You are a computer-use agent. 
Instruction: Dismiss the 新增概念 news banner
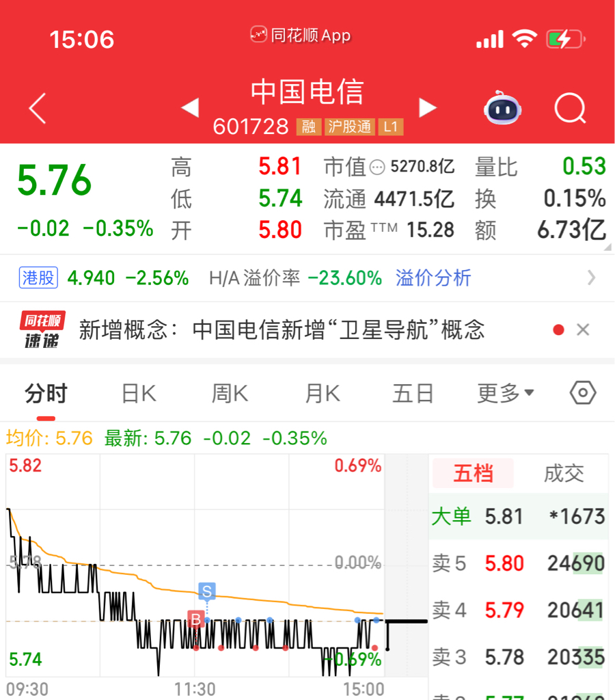point(583,330)
